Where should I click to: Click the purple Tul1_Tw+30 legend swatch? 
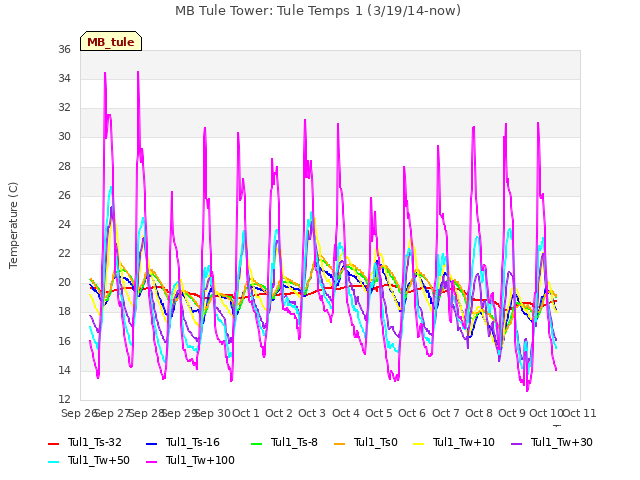tap(516, 444)
